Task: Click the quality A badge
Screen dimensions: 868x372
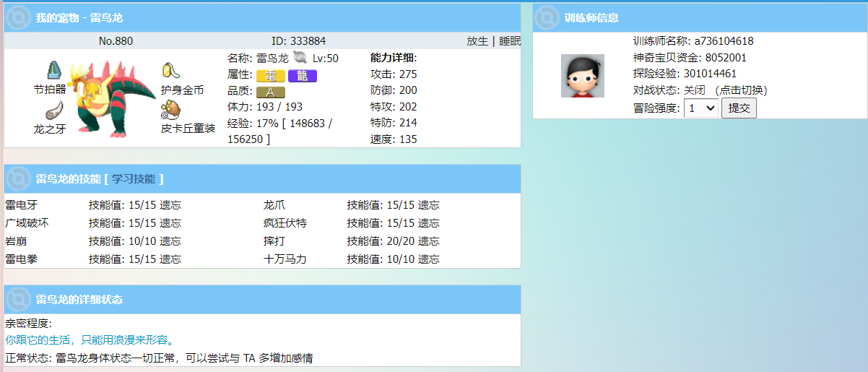Action: click(271, 92)
